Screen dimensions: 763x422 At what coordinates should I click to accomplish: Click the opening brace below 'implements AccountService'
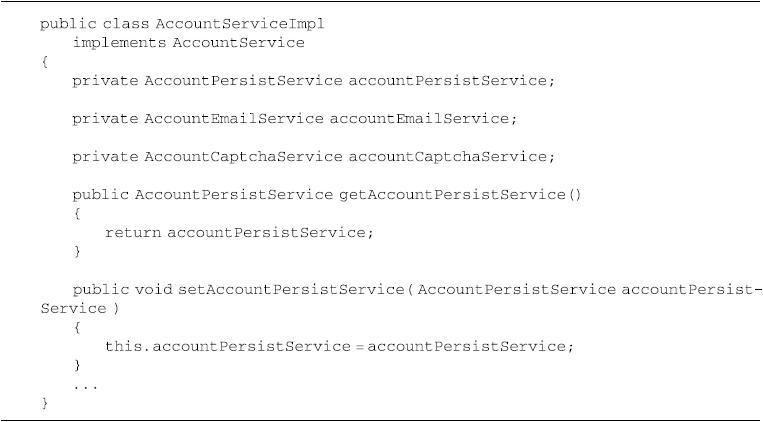coord(44,62)
